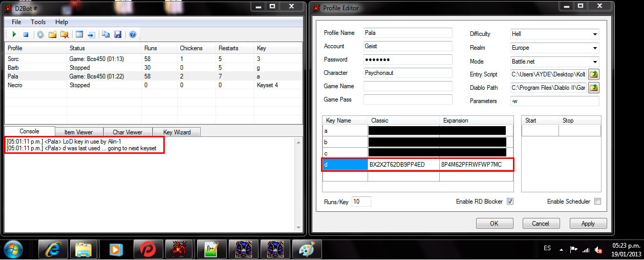Open Help menu in D2Bot
Image resolution: width=644 pixels, height=260 pixels.
[x=61, y=22]
